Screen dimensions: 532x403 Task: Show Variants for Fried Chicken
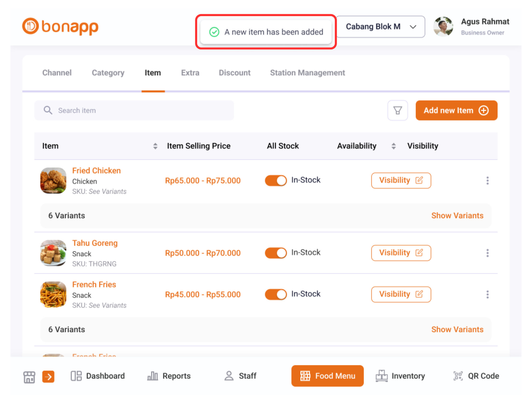tap(457, 215)
